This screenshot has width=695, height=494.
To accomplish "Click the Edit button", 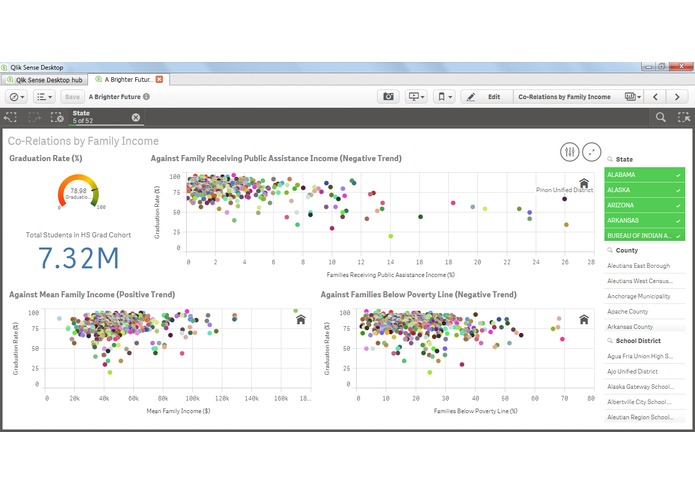I will coord(487,97).
